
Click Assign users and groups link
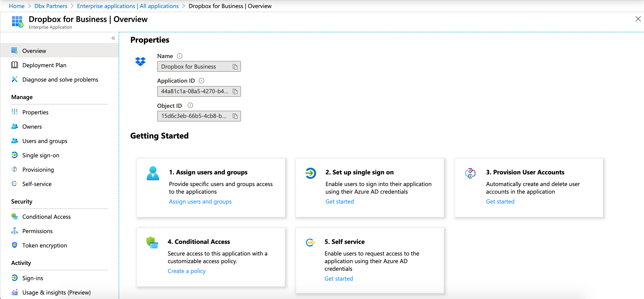[200, 201]
